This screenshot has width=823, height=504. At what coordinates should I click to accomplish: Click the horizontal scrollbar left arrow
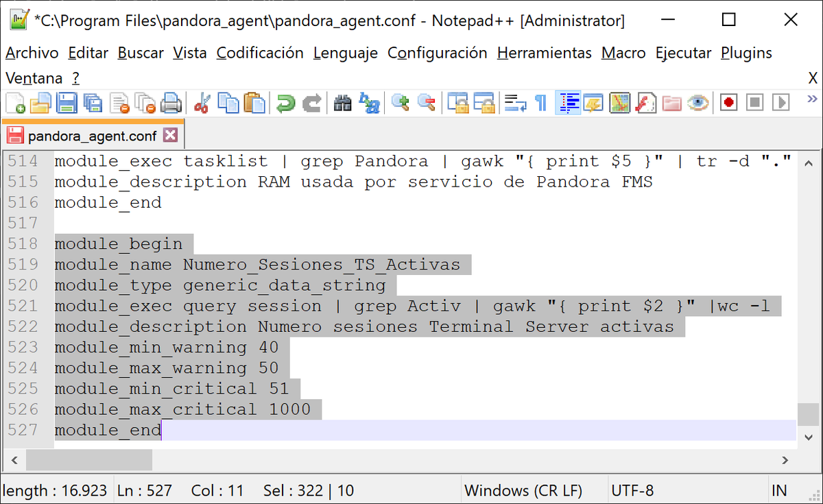tap(13, 459)
